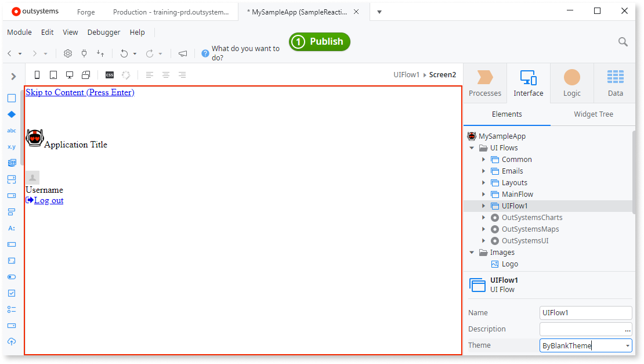Open the module settings gear icon
Screen dimensions: 644x364
pos(67,53)
